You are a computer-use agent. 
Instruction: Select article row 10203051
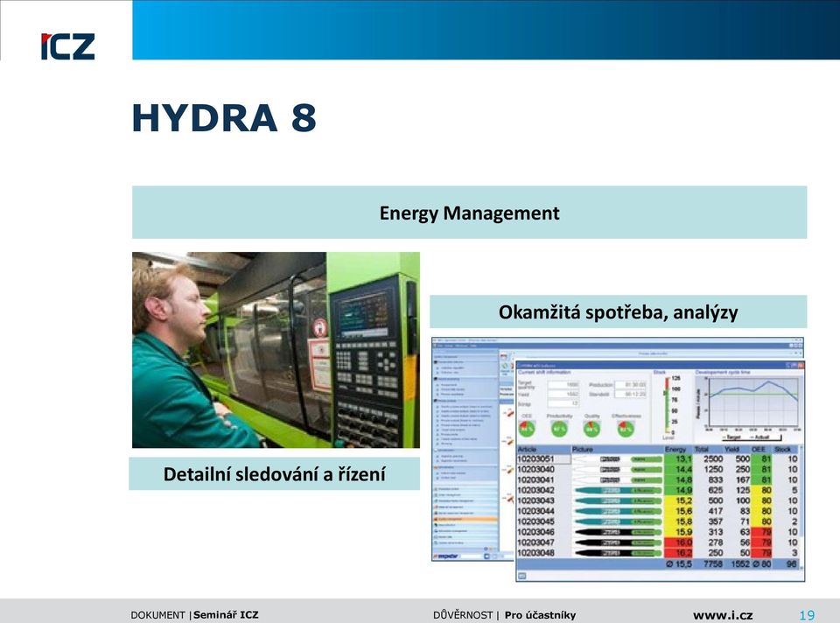coord(658,459)
